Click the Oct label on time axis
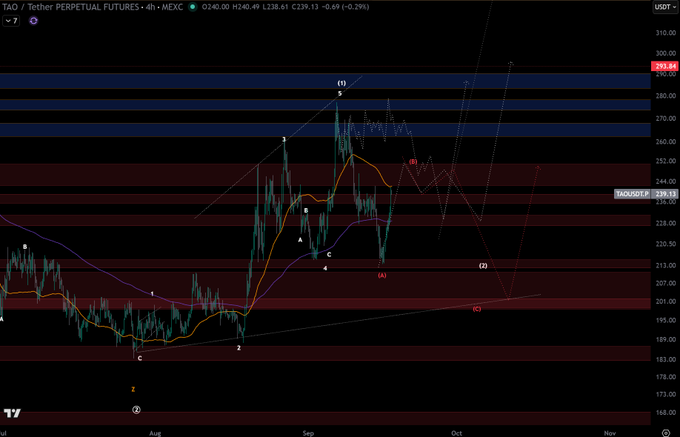680x437 pixels. pos(456,433)
